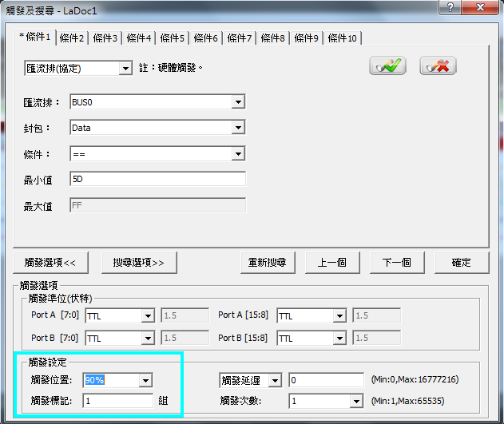504x424 pixels.
Task: Click the 上一個 previous button
Action: (332, 263)
